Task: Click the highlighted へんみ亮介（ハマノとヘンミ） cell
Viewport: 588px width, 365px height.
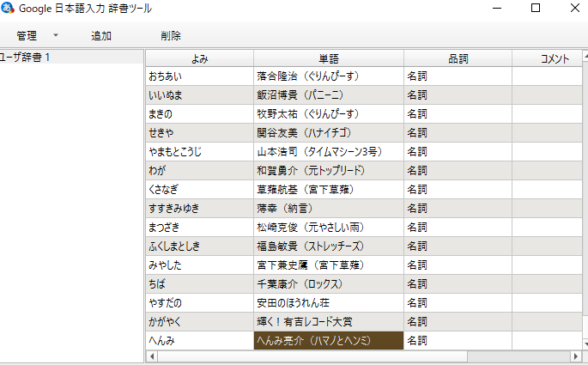Action: tap(329, 341)
